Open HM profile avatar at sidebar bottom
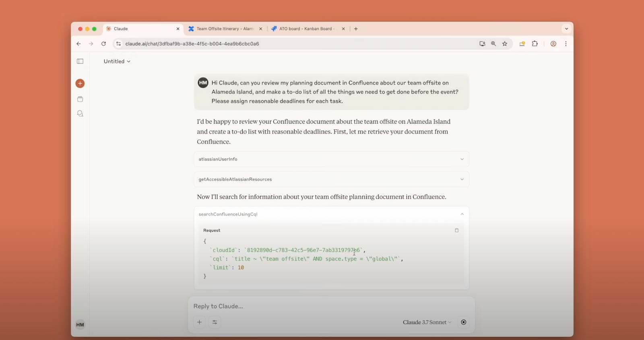The image size is (644, 340). pyautogui.click(x=80, y=325)
